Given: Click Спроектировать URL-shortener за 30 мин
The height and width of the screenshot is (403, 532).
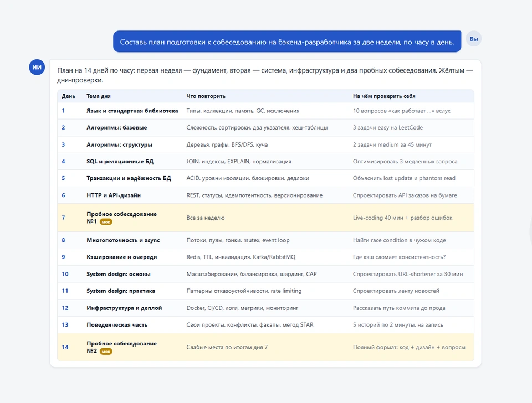Looking at the screenshot, I should pos(408,274).
